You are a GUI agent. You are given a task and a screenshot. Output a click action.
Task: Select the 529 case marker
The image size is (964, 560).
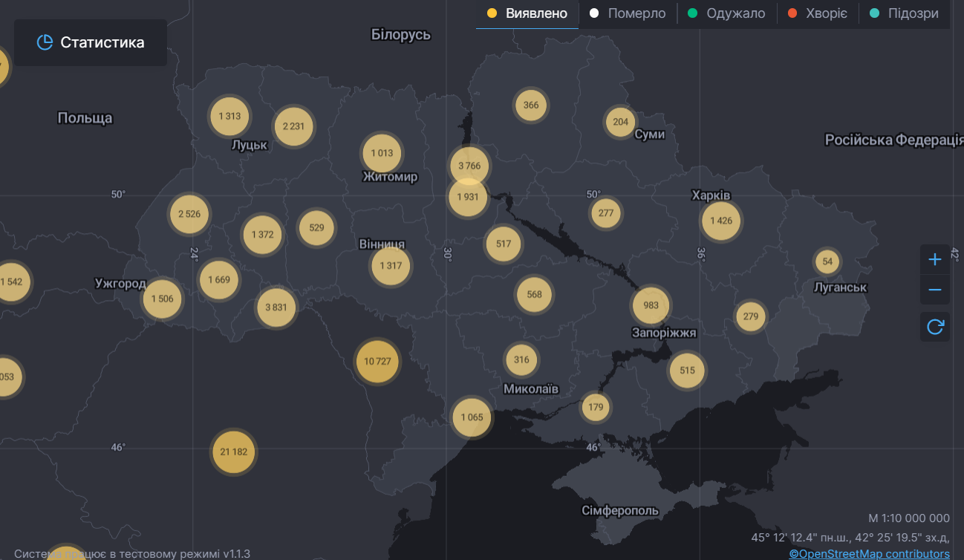tap(316, 227)
